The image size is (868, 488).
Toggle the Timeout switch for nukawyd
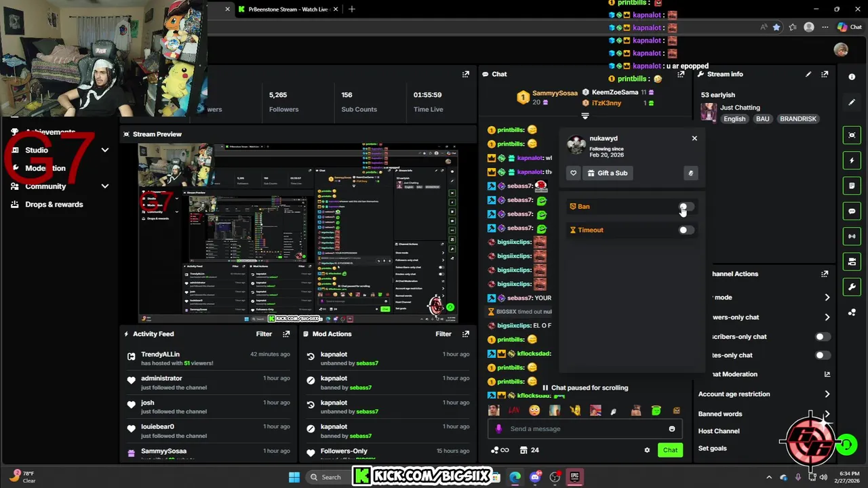tap(686, 230)
